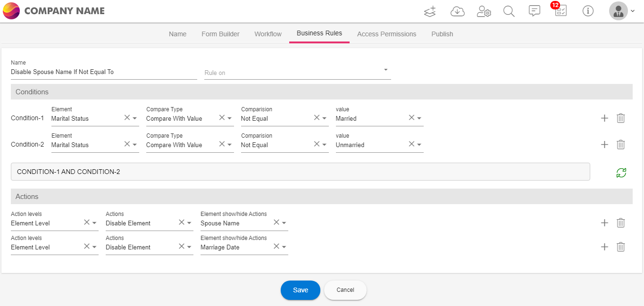Open the user settings icon
This screenshot has width=644, height=306.
484,11
